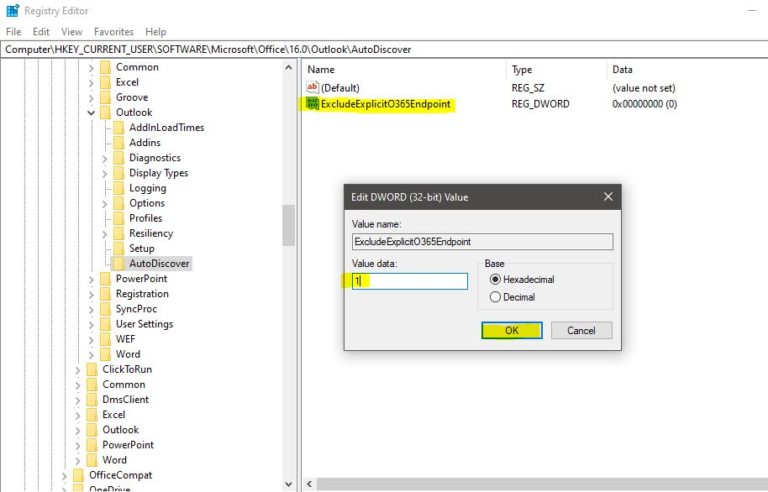768x492 pixels.
Task: Expand the ClickToRun key
Action: pos(78,370)
